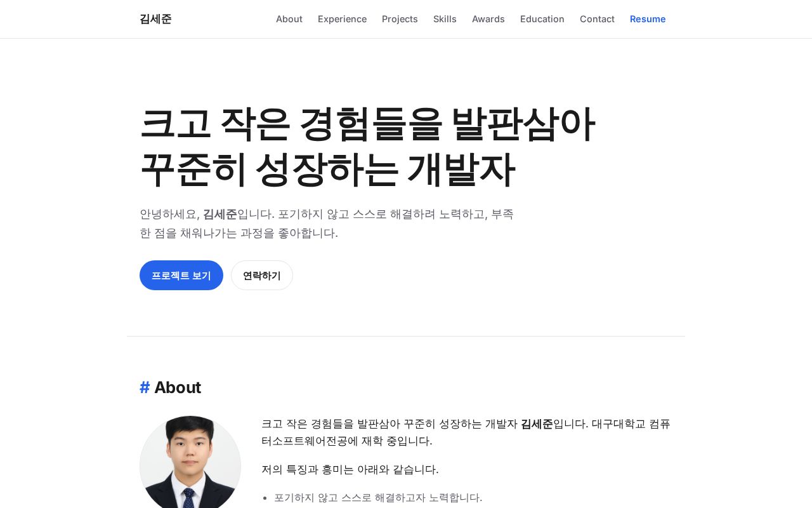Go to the Experience section

(342, 19)
